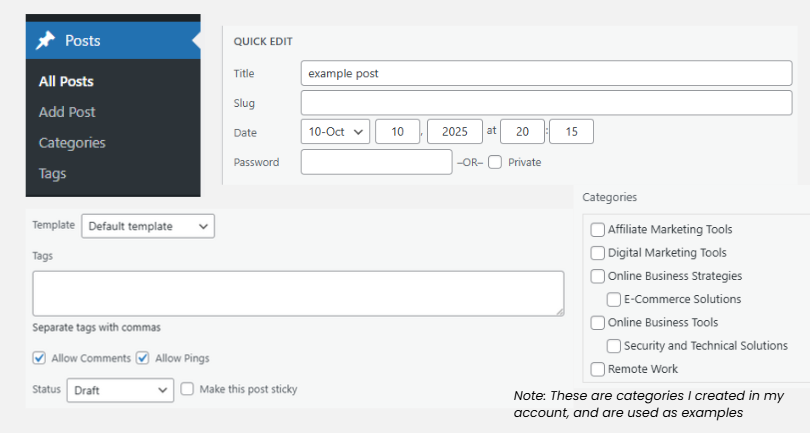This screenshot has height=433, width=810.
Task: Enable the Private checkbox
Action: 495,162
